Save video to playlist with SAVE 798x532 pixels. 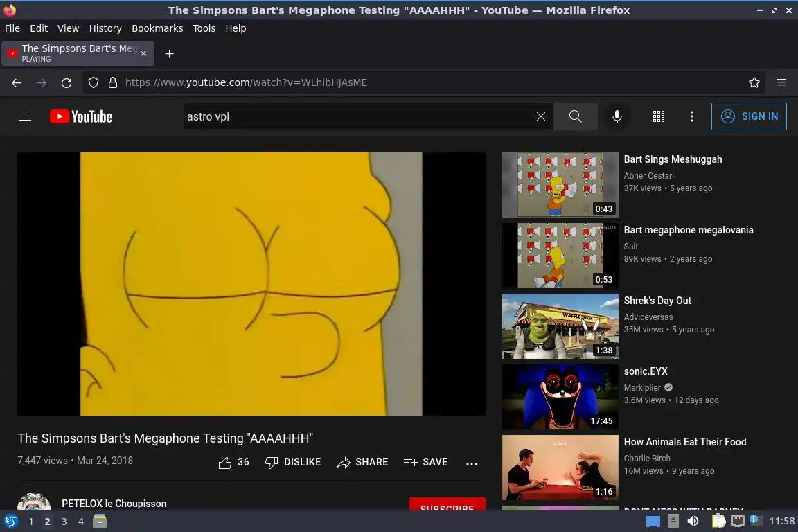[x=425, y=462]
